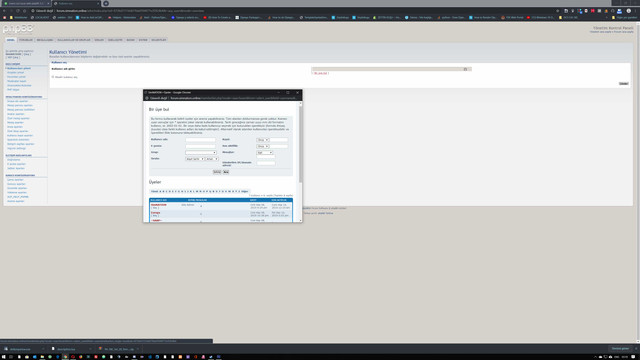Close the second browser tab
Image resolution: width=640 pixels, height=360 pixels.
click(x=98, y=3)
